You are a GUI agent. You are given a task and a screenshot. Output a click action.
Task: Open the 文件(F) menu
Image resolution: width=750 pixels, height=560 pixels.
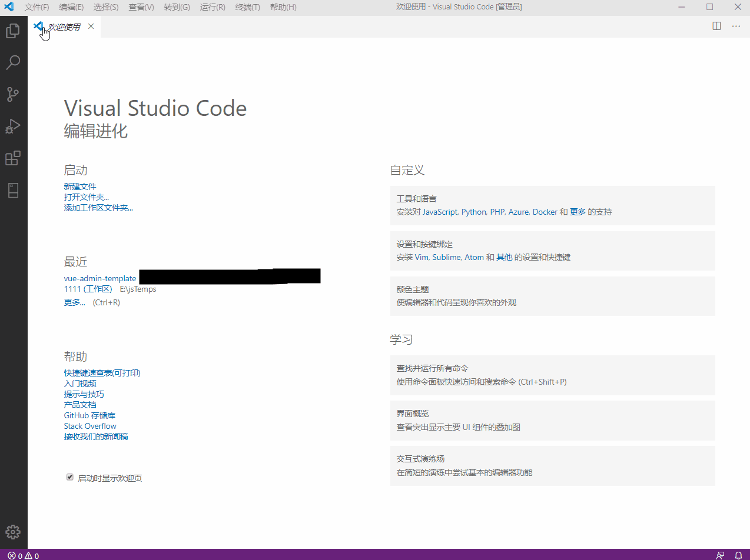(x=37, y=7)
